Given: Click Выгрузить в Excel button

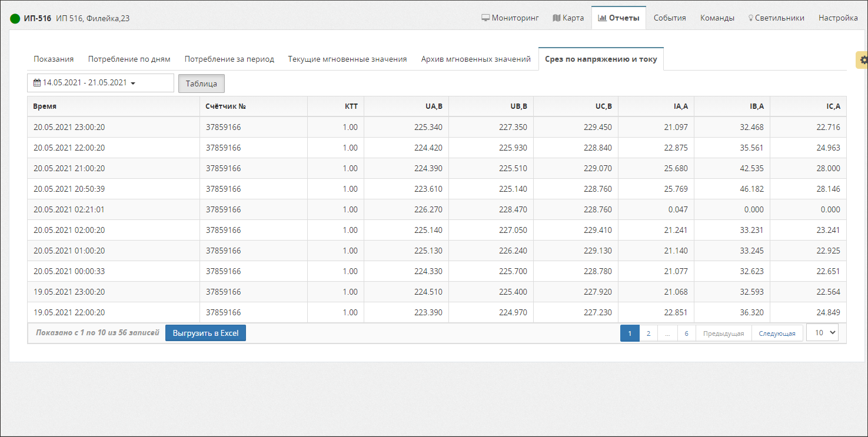Looking at the screenshot, I should pyautogui.click(x=205, y=333).
